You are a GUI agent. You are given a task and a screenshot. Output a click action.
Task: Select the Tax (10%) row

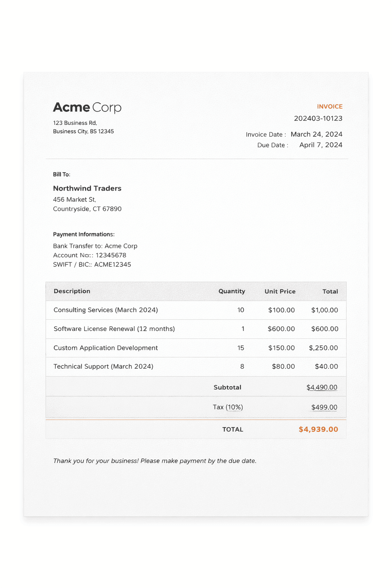pos(228,407)
